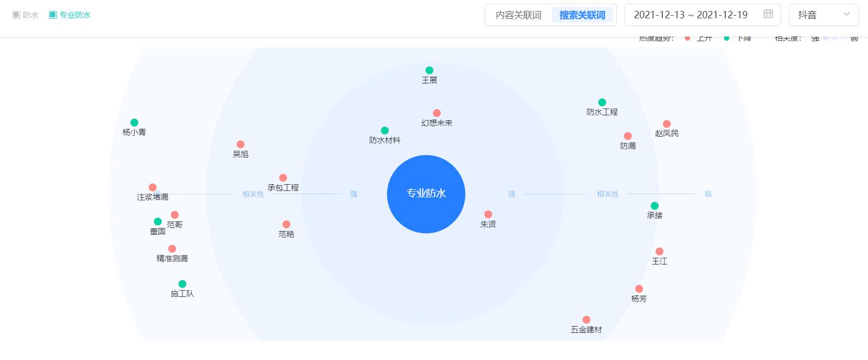Switch to 搜索关联词 tab
The height and width of the screenshot is (360, 868).
pyautogui.click(x=582, y=15)
